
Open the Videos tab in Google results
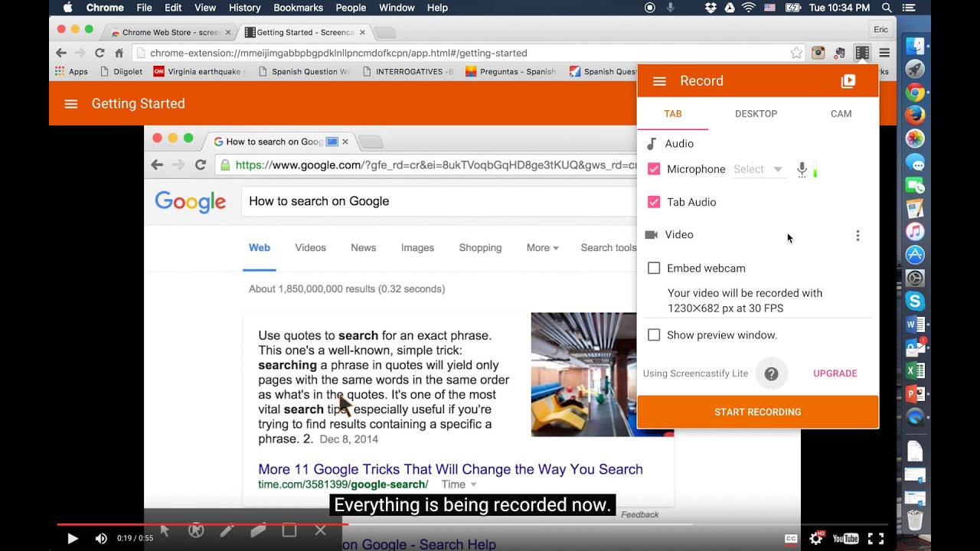tap(310, 248)
